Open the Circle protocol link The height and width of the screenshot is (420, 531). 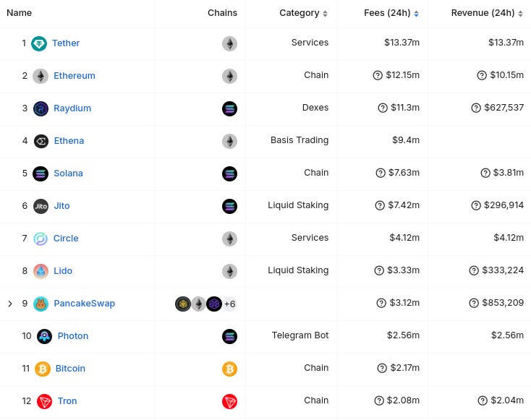pos(66,239)
